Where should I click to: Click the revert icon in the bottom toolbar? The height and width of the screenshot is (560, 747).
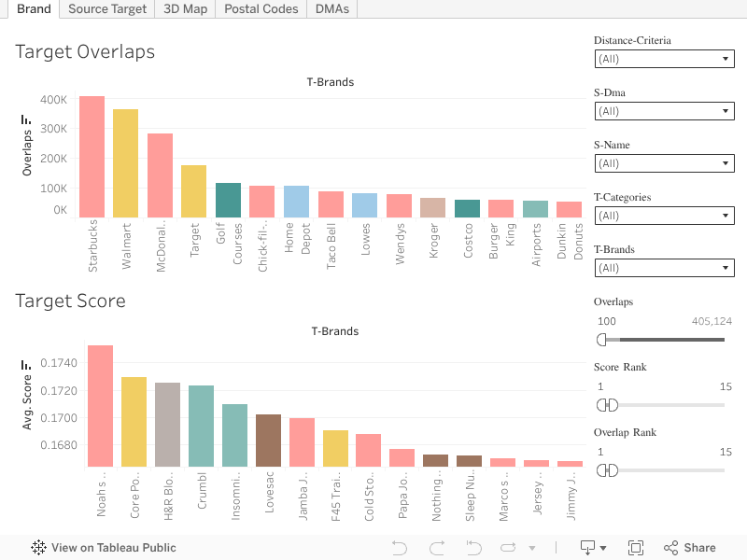[x=474, y=548]
